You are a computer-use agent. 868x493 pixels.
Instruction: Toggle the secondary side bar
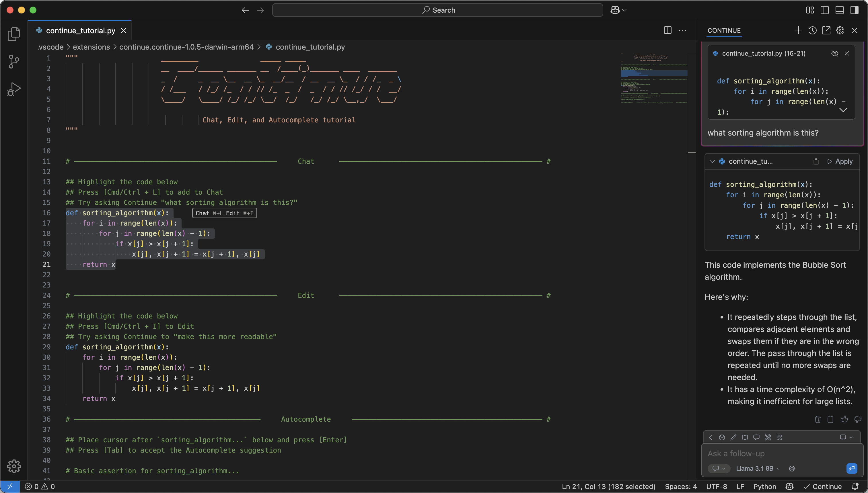tap(855, 10)
